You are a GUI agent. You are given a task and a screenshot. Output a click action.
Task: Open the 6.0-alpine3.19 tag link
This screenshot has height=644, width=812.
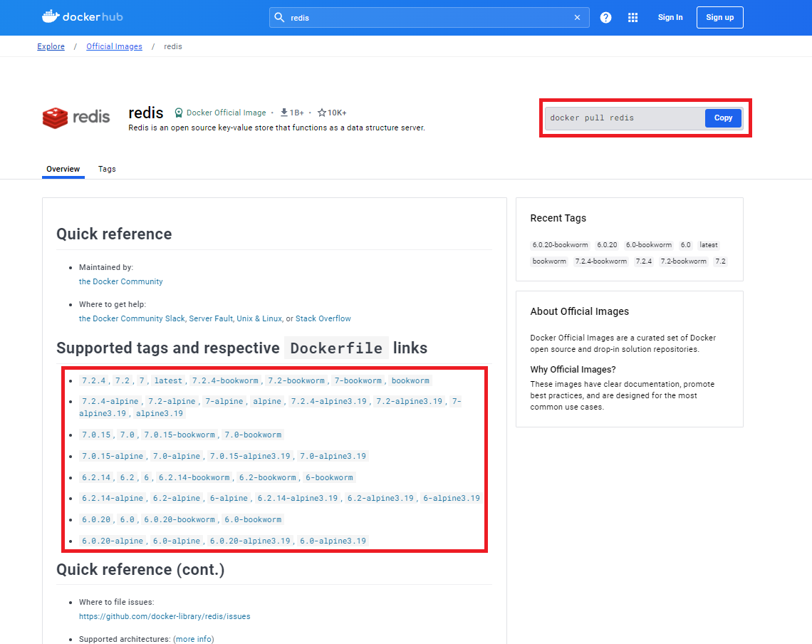coord(333,541)
